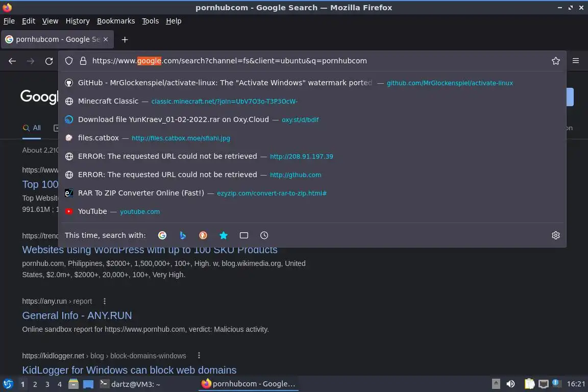Select the All results tab
Viewport: 588px width, 392px height.
(32, 128)
